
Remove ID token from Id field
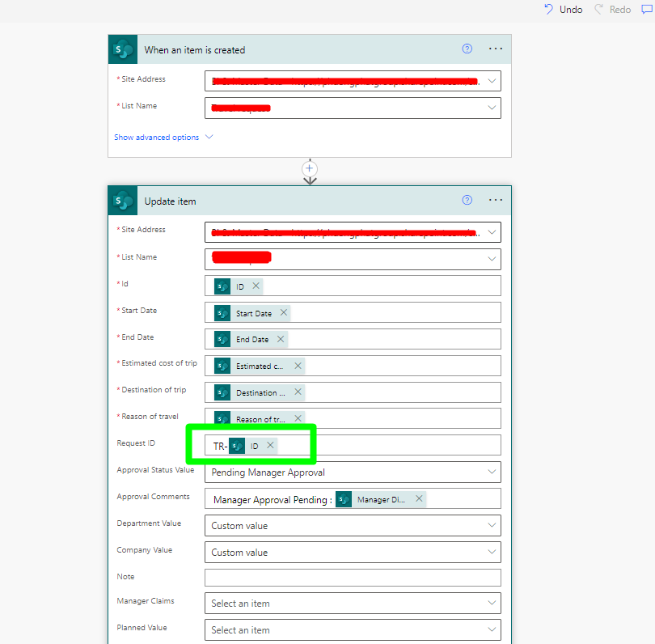coord(256,286)
